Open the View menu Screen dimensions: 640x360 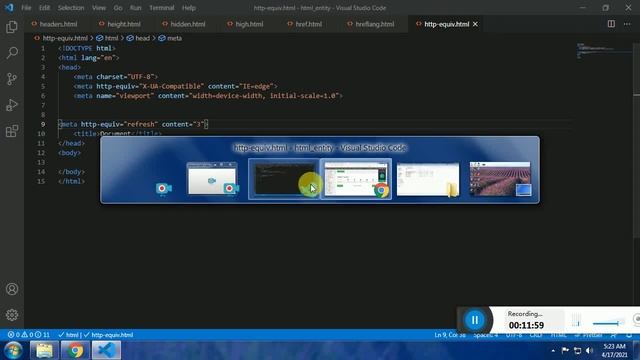point(99,8)
